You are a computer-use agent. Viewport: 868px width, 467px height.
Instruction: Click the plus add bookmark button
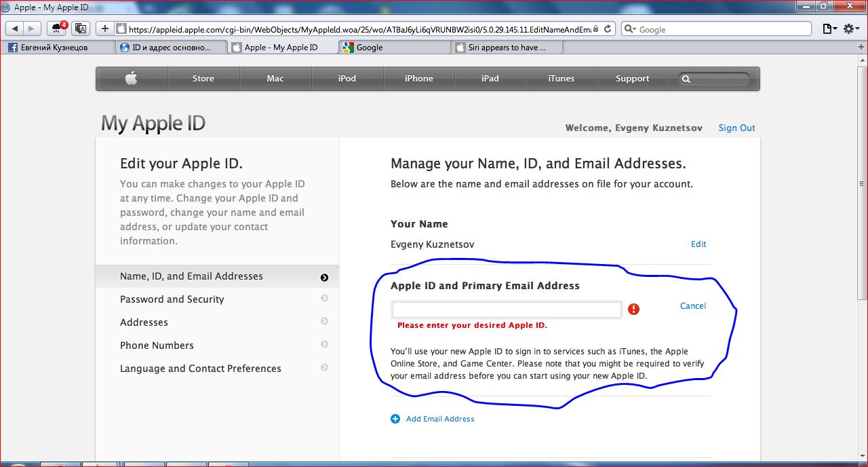coord(105,29)
